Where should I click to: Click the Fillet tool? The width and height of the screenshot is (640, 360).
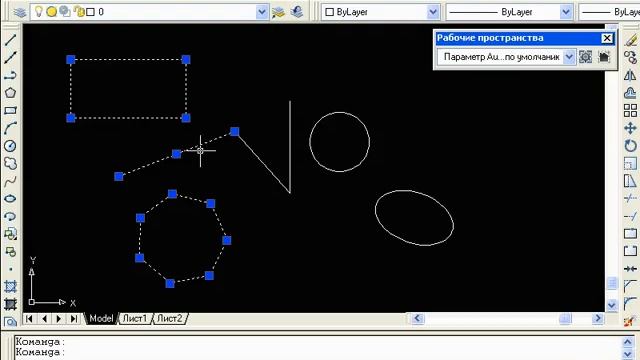[630, 304]
